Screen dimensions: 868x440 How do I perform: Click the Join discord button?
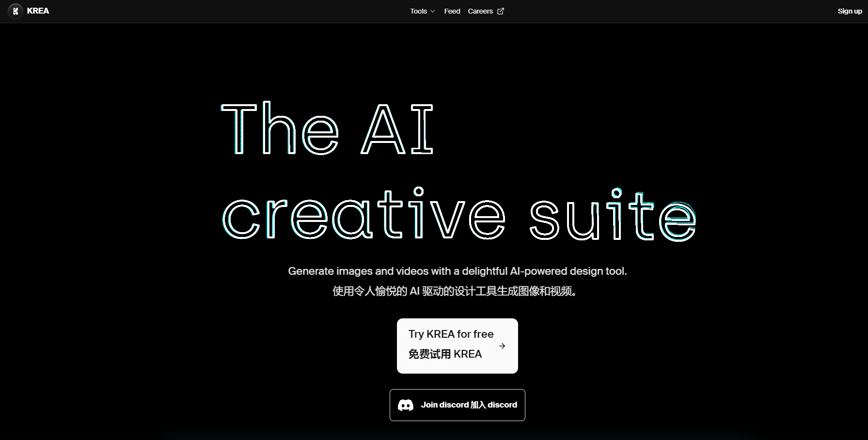[457, 405]
